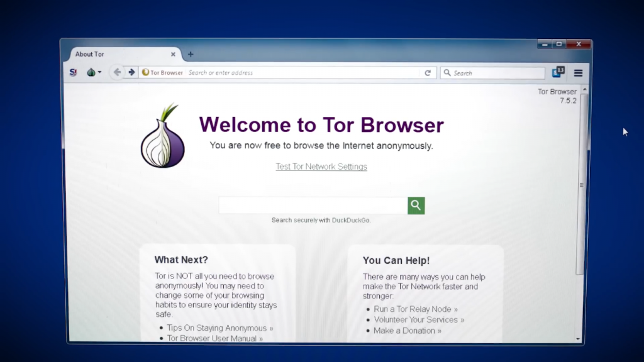Go forward with the forward arrow
The width and height of the screenshot is (644, 362).
tap(131, 72)
